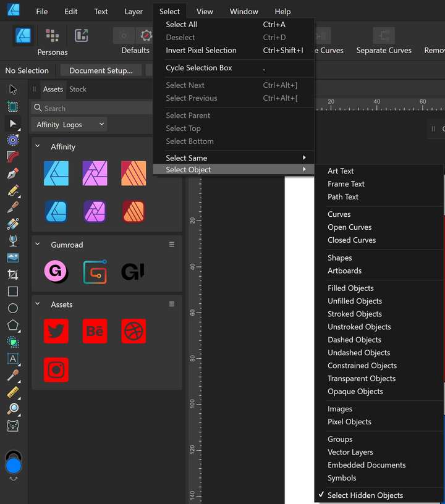The image size is (445, 504).
Task: Select the Color Picker eyedropper tool
Action: pos(13,376)
